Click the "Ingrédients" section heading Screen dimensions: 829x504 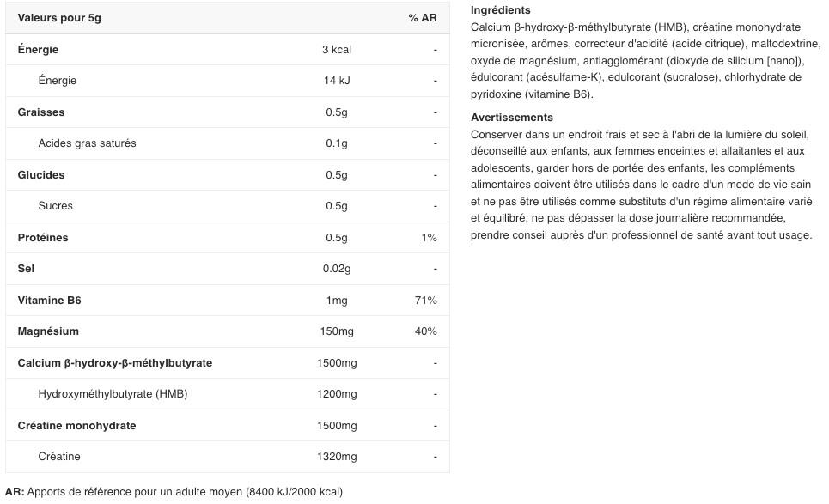click(501, 10)
